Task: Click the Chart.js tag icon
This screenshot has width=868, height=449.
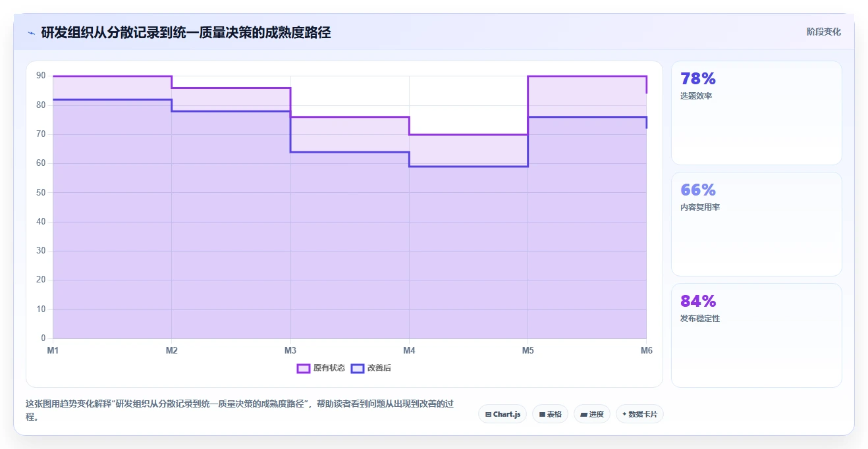Action: tap(488, 414)
